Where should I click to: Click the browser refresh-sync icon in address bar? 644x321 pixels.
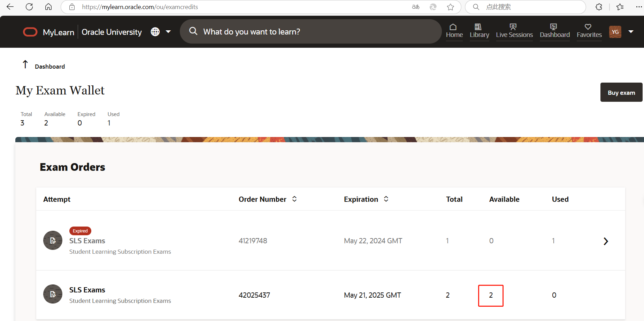(433, 7)
